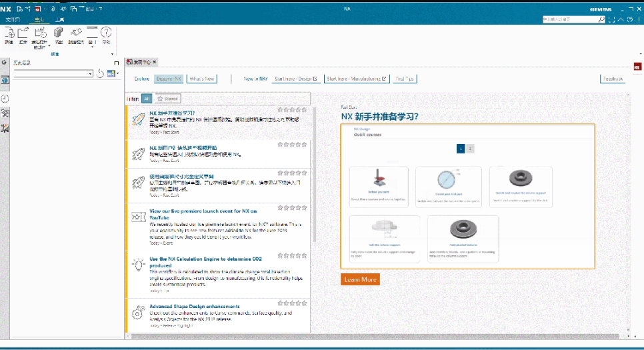Select the globe browser tab in resource bar
644x350 pixels.
tap(5, 80)
